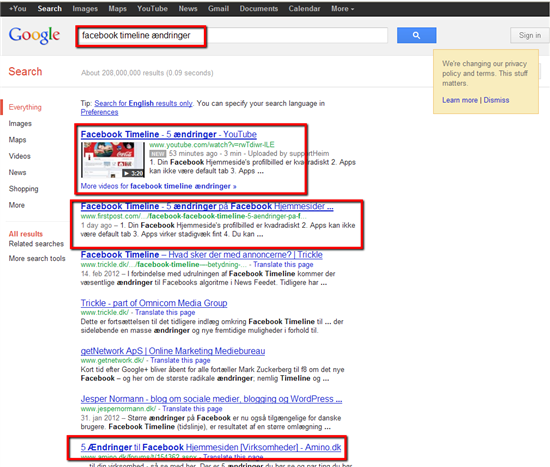The width and height of the screenshot is (550, 467).
Task: Open Gmail from the top bar
Action: tap(218, 8)
